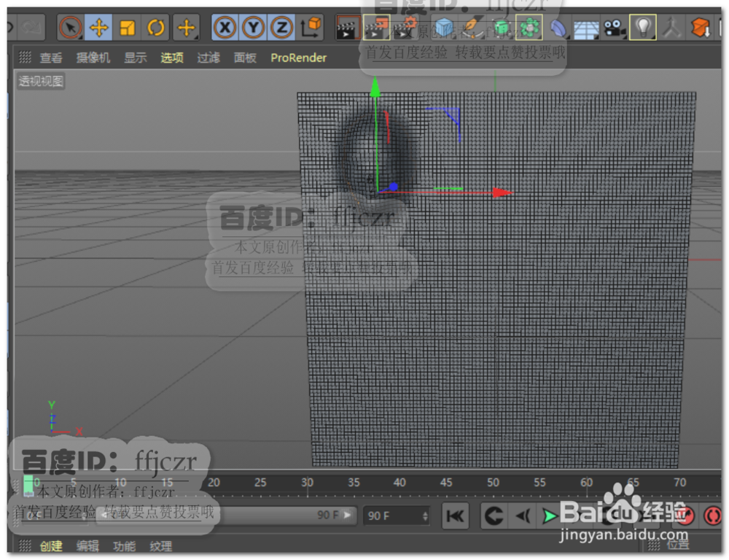Click the viewport menu grip handle
729x560 pixels.
[25, 57]
